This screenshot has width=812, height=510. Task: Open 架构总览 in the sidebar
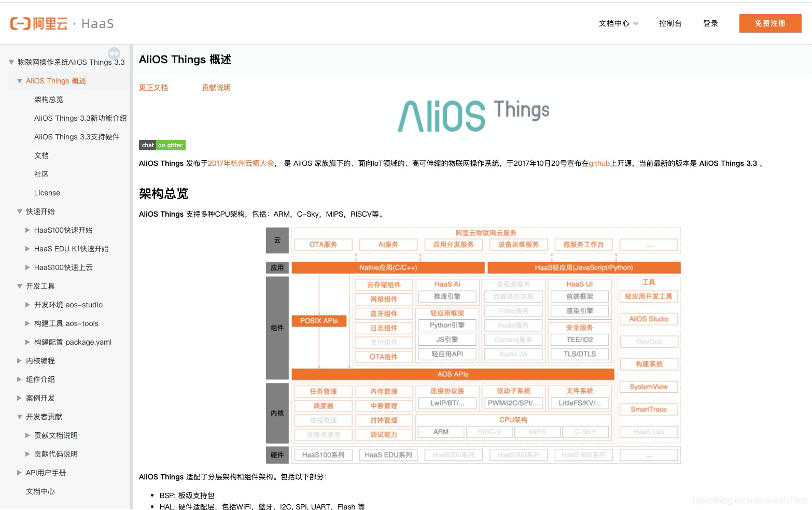point(49,100)
